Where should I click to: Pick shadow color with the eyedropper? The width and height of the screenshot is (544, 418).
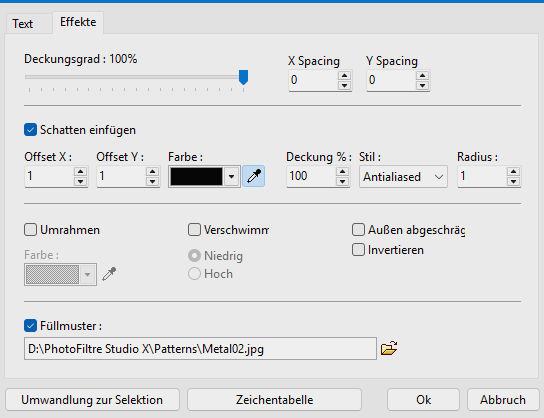[x=254, y=176]
